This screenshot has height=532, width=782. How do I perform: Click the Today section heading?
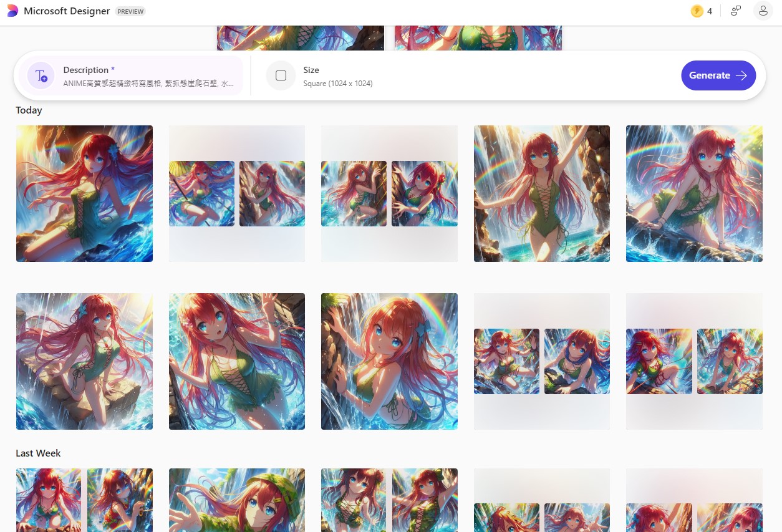click(29, 110)
